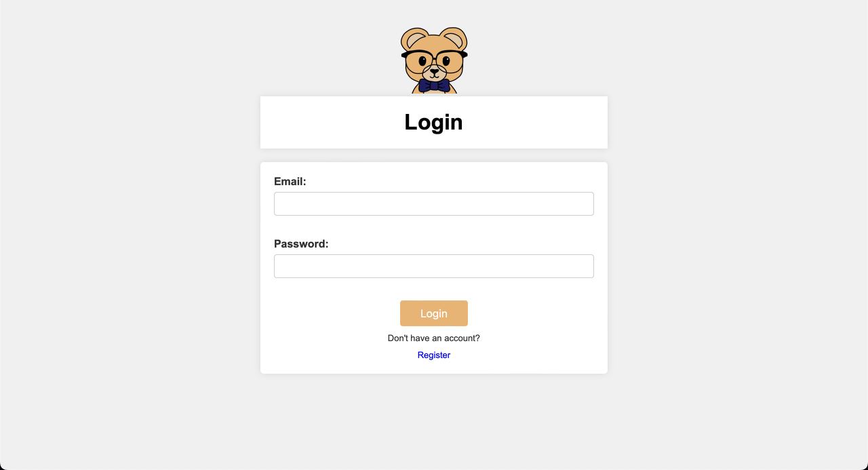868x470 pixels.
Task: Focus the Password input field
Action: [434, 266]
